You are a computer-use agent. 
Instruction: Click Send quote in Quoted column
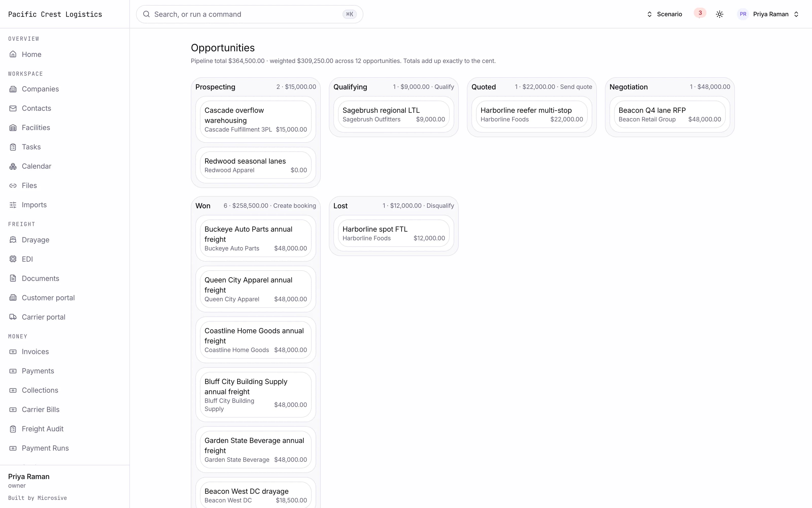click(x=576, y=87)
